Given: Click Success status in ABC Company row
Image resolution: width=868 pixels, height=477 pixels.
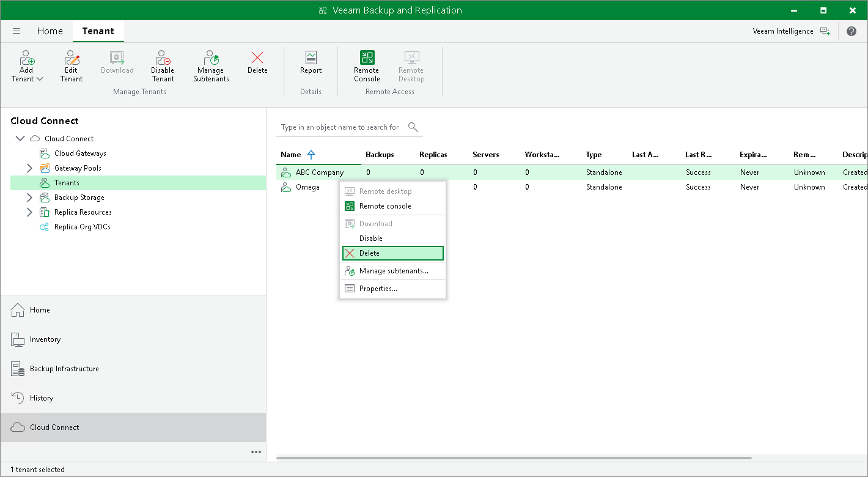Looking at the screenshot, I should (x=698, y=172).
